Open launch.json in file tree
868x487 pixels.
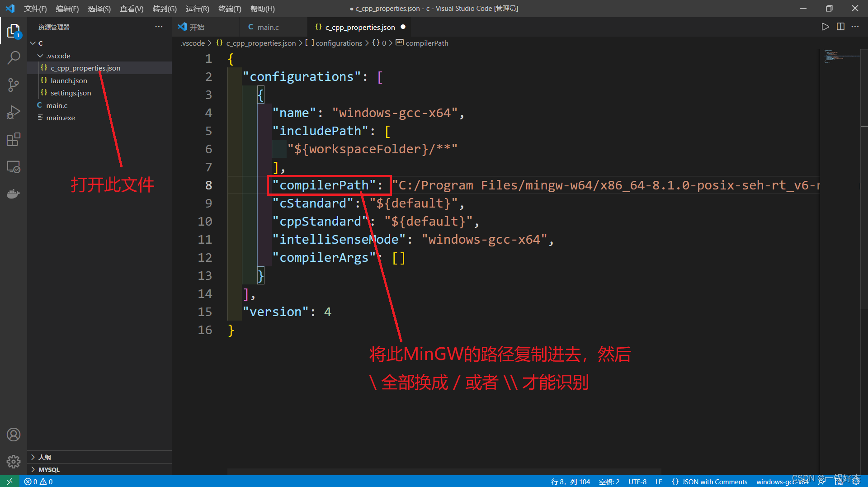coord(99,80)
